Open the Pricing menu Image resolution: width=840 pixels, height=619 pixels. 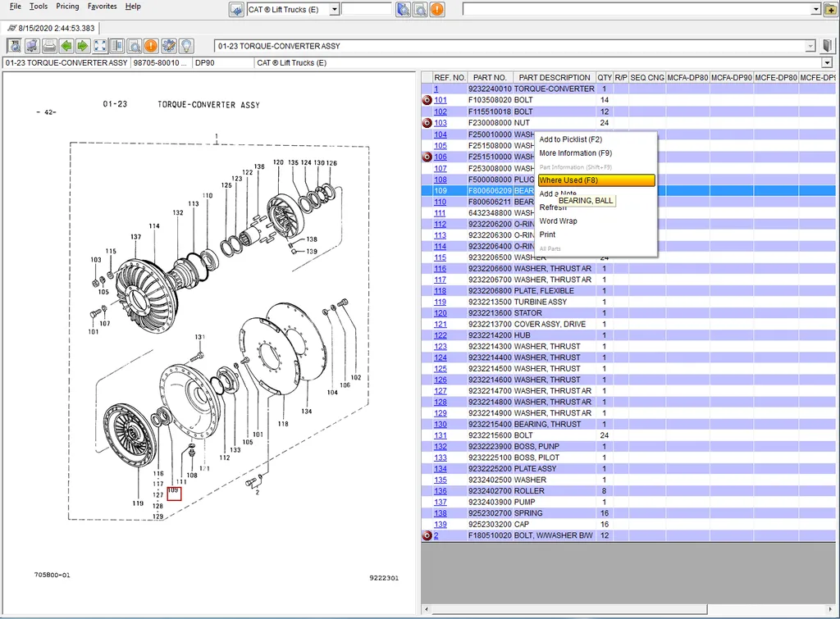pyautogui.click(x=67, y=7)
